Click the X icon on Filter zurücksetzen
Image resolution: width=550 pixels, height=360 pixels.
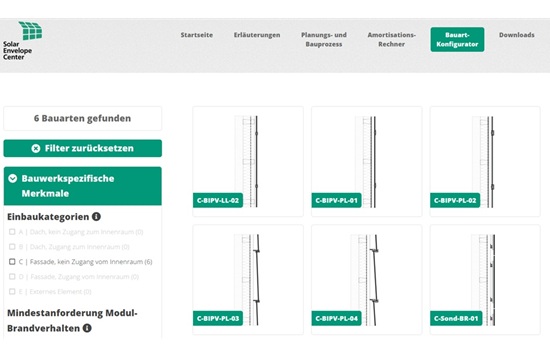(x=36, y=148)
